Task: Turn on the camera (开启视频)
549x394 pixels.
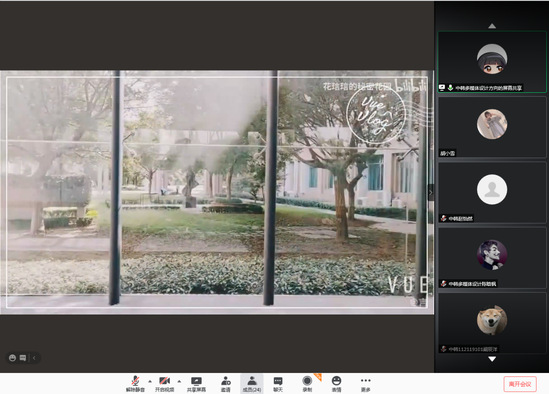Action: (x=165, y=384)
